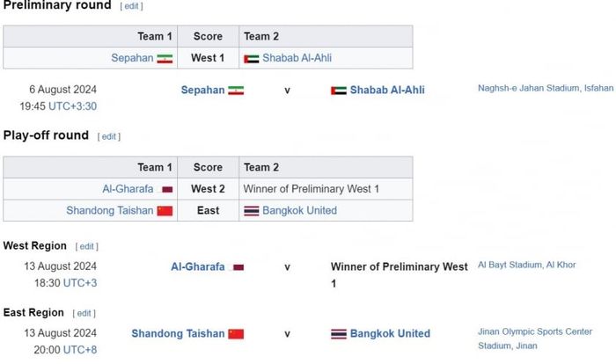
Task: Open the West Region edit link
Action: pyautogui.click(x=87, y=246)
